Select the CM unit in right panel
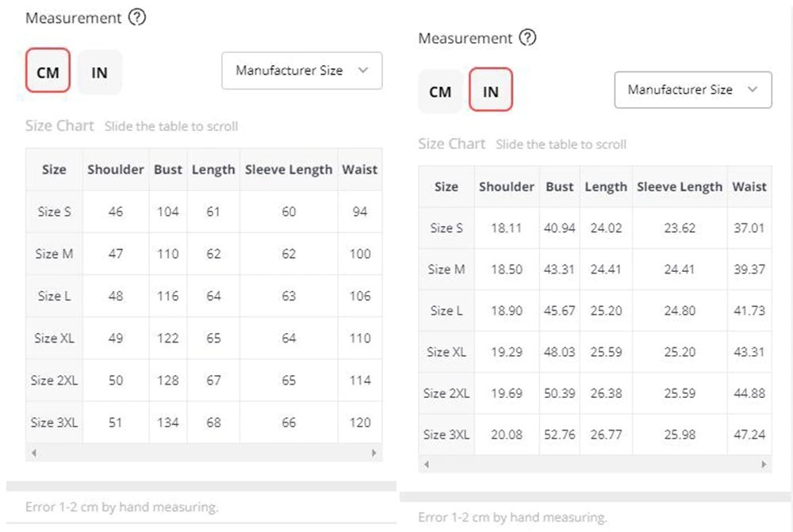793x532 pixels. [x=440, y=91]
